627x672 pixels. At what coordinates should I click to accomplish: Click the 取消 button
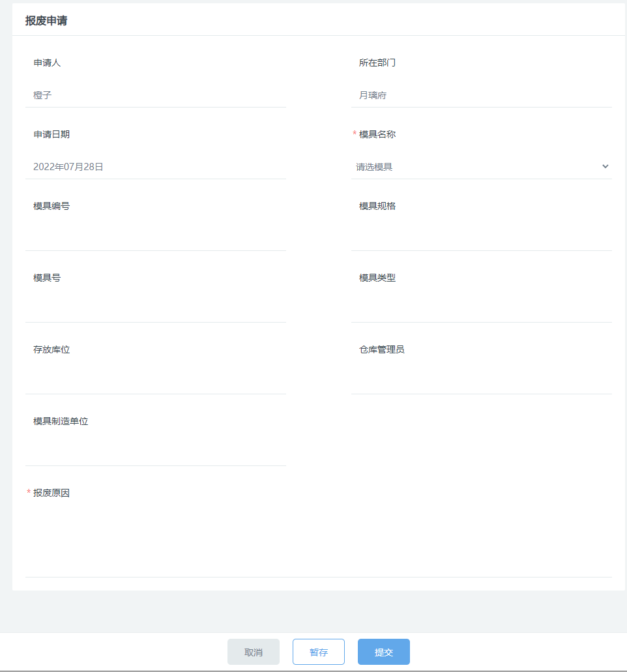coord(254,651)
